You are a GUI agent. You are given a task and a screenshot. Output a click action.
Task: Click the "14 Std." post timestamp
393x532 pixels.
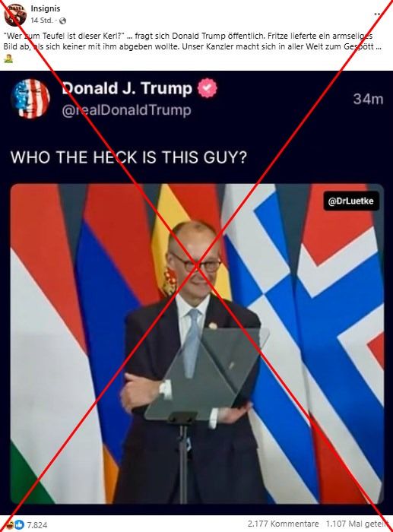[42, 21]
